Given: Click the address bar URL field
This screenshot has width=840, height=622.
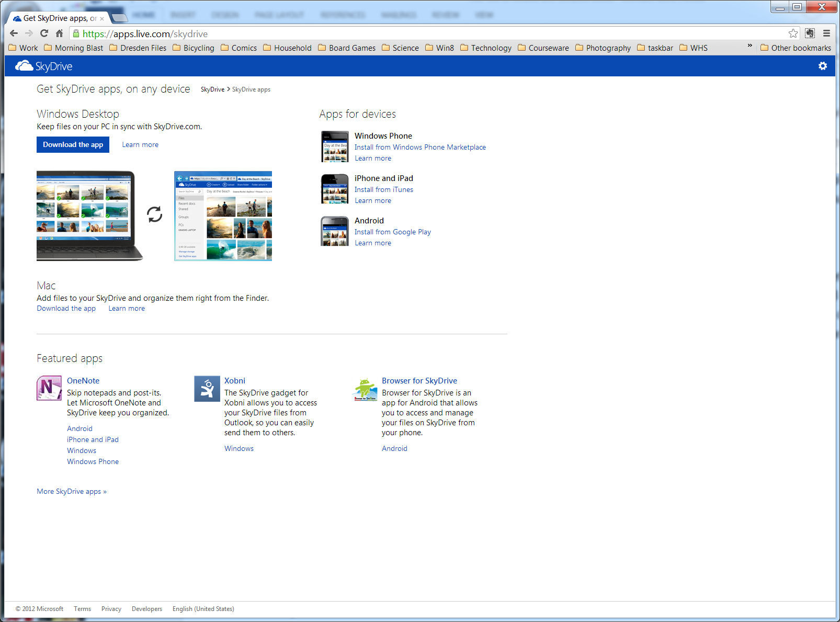Looking at the screenshot, I should [418, 34].
